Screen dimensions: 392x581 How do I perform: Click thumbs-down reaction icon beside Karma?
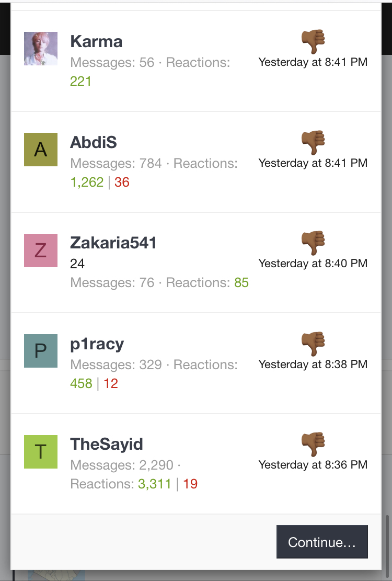click(x=313, y=41)
